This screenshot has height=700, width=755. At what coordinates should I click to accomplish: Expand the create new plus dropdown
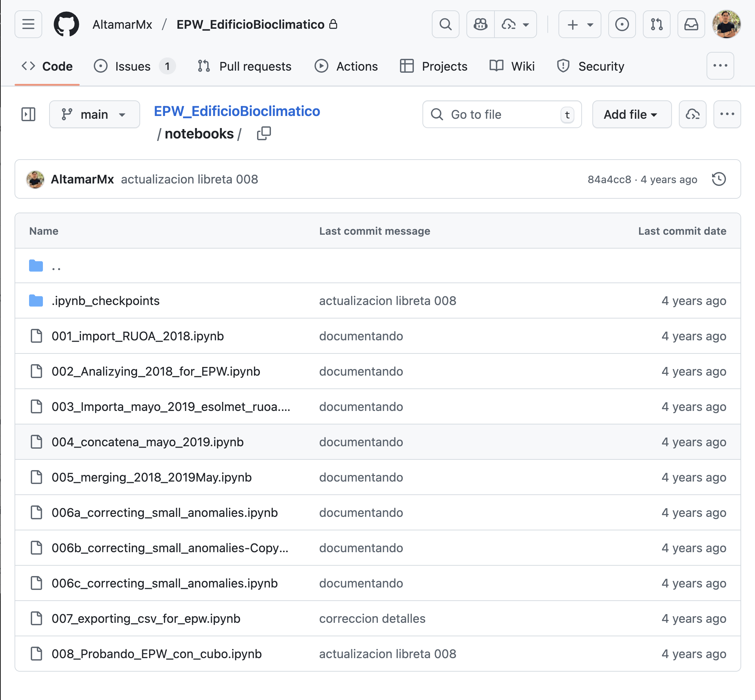tap(579, 24)
